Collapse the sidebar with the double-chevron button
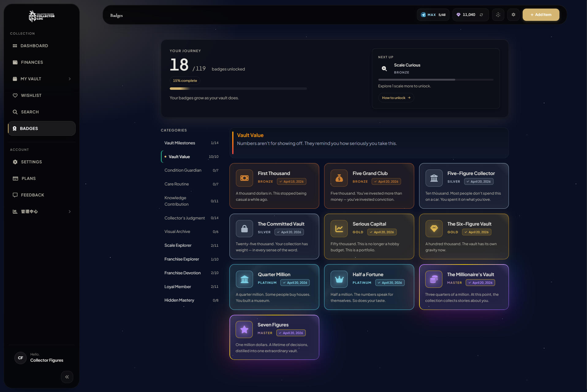The image size is (587, 392). pyautogui.click(x=67, y=377)
